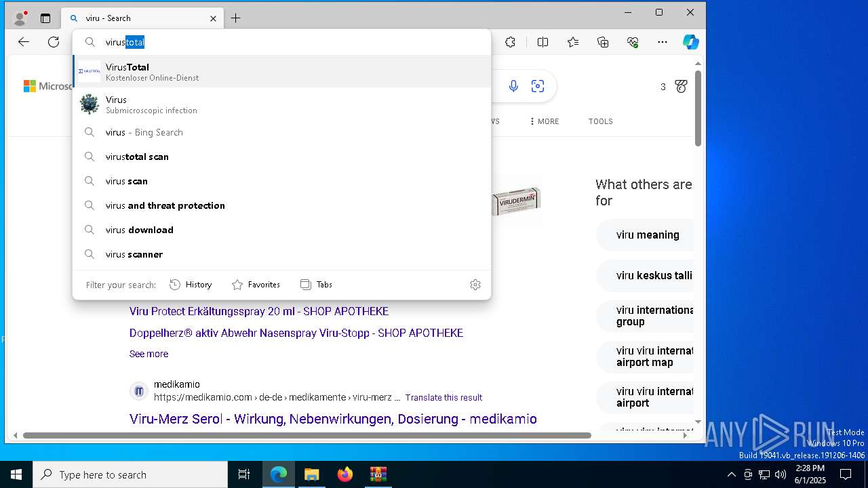
Task: Choose 'virustotal scan' suggestion
Action: 281,157
